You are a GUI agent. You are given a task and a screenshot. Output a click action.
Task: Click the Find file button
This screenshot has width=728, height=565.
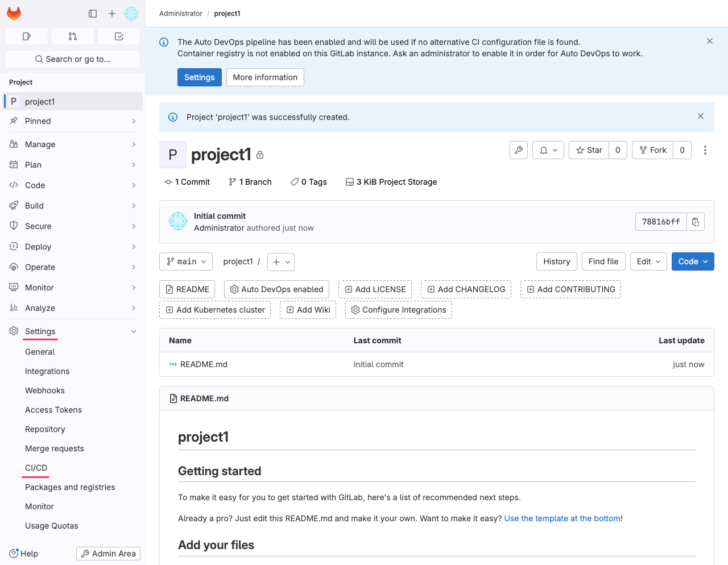[x=603, y=261]
